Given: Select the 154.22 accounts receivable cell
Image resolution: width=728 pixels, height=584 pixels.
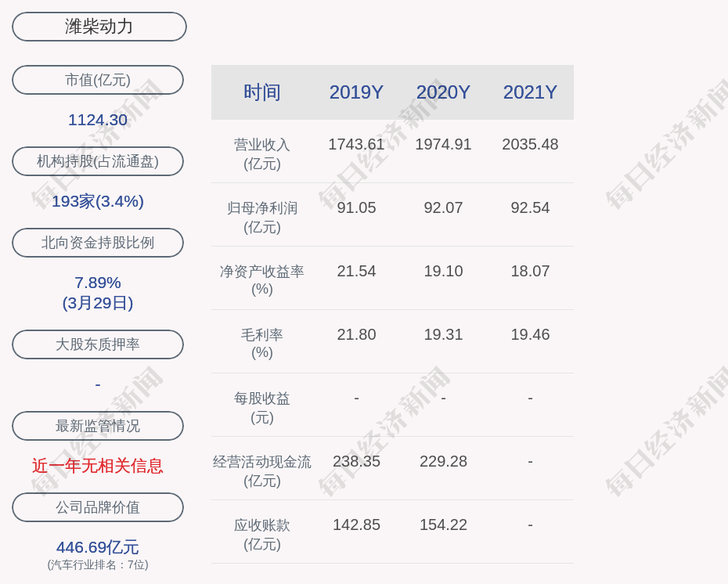Looking at the screenshot, I should [x=443, y=525].
